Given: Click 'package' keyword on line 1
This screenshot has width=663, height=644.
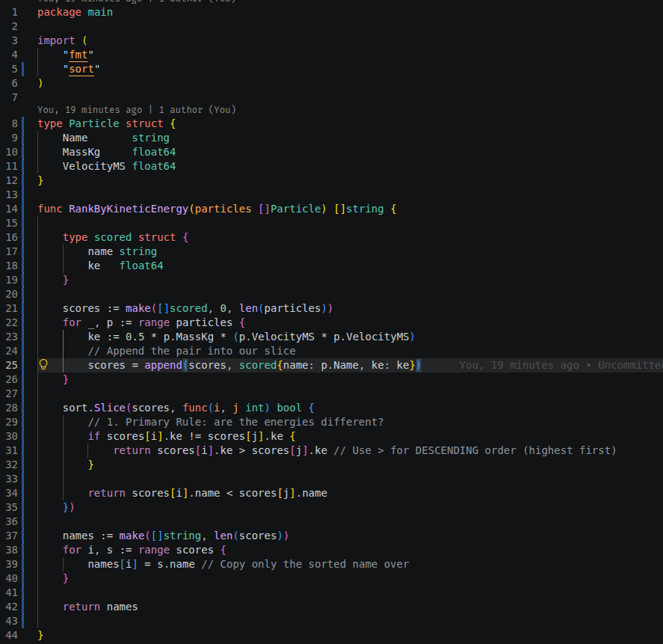Looking at the screenshot, I should (59, 12).
